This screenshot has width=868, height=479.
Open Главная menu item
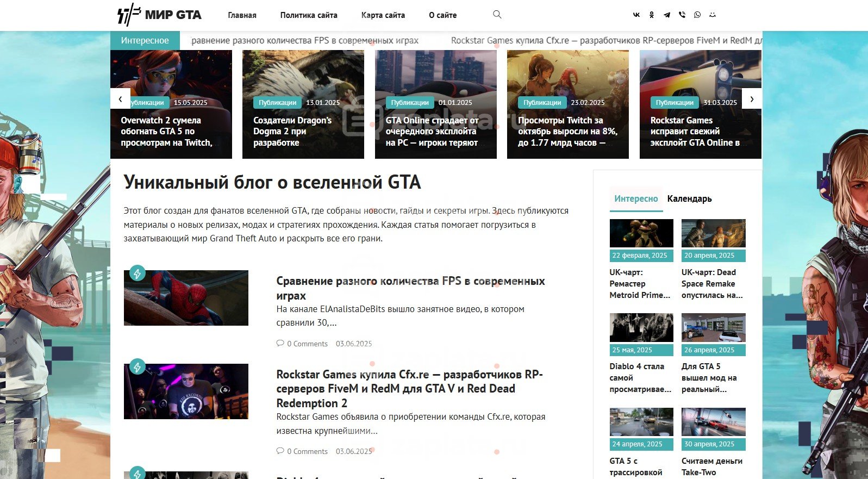tap(242, 15)
